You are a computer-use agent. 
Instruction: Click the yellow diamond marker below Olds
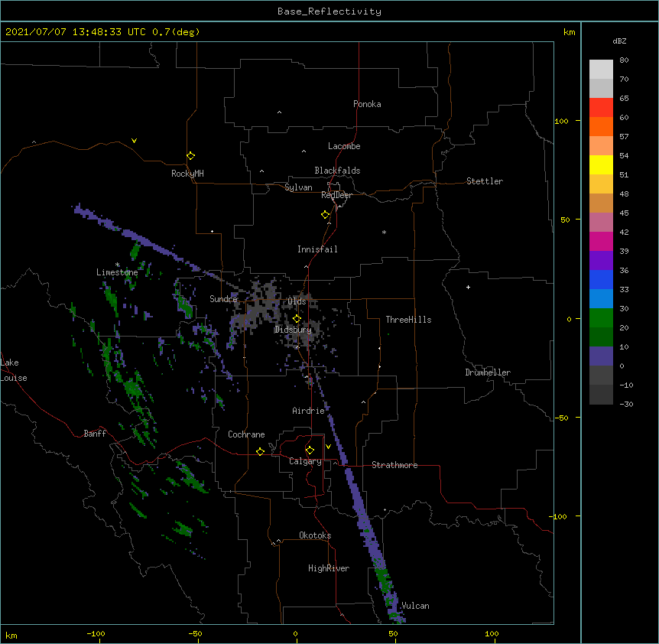[297, 319]
